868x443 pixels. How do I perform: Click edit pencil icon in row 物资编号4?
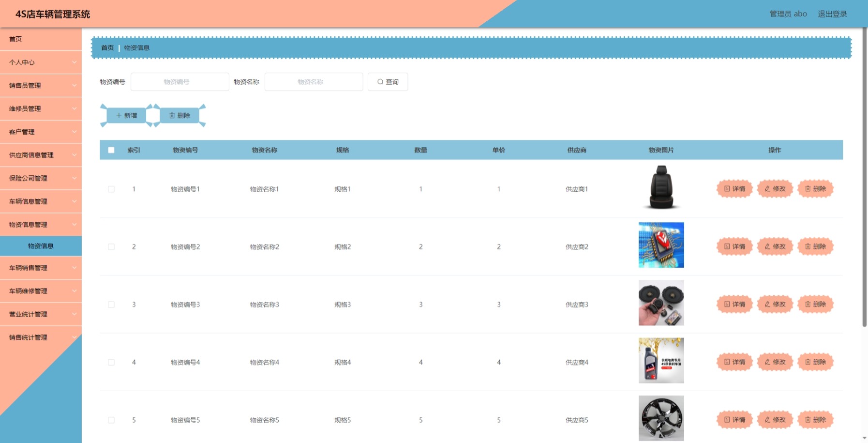pos(767,362)
